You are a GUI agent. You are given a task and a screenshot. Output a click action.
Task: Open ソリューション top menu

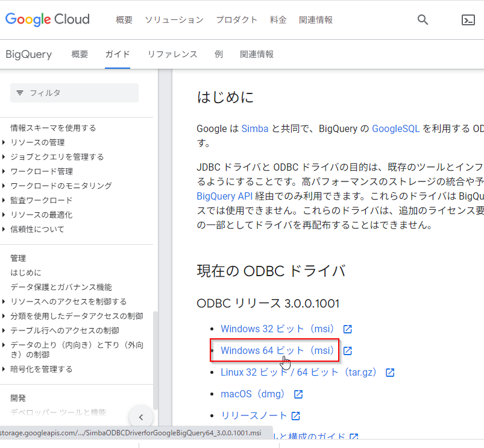click(x=174, y=20)
